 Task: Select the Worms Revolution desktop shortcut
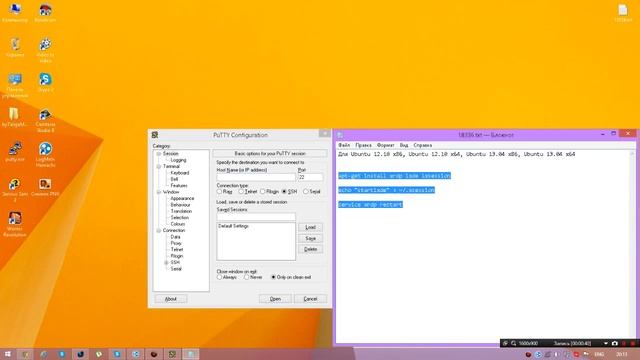tap(15, 224)
